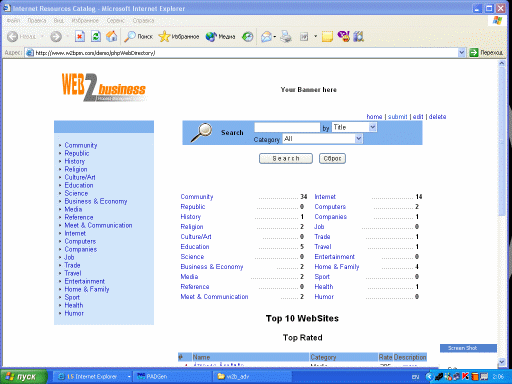Open the Сервис menu

coord(116,21)
